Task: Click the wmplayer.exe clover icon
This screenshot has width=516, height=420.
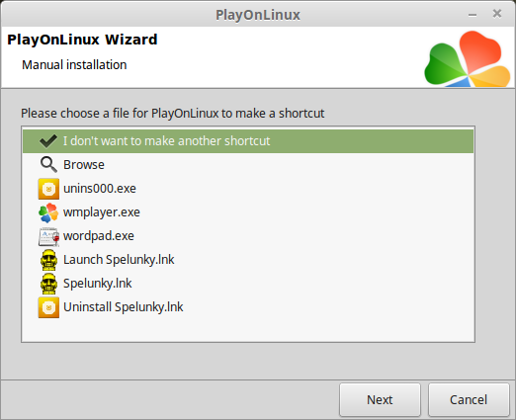Action: [x=48, y=212]
